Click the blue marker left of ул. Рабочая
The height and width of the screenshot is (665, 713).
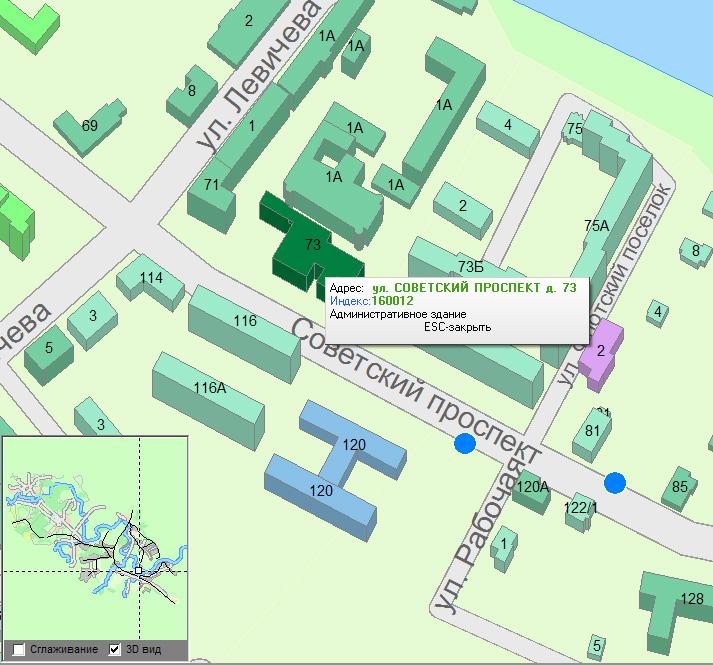coord(464,444)
